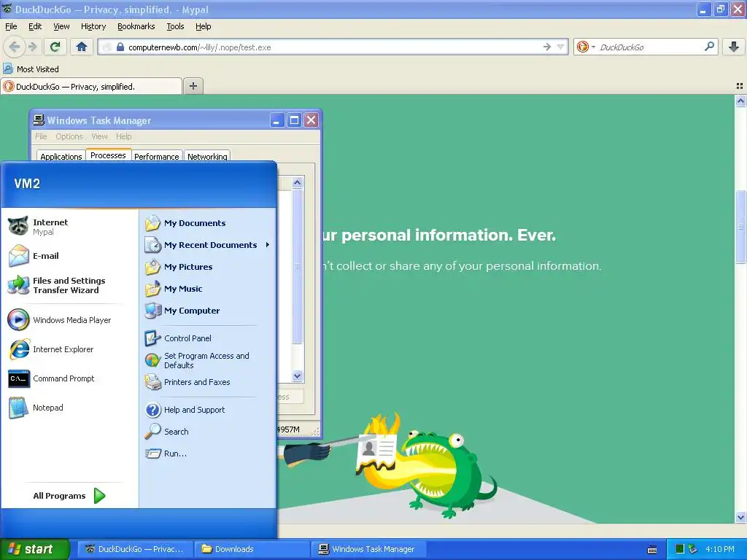The height and width of the screenshot is (560, 747).
Task: Open My Pictures folder
Action: [208, 267]
